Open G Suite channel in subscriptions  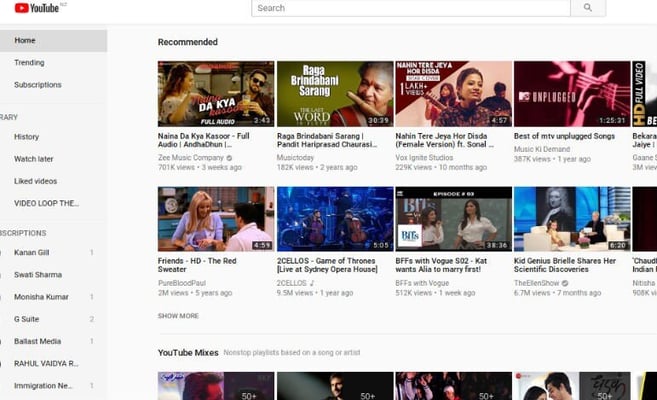tap(28, 319)
